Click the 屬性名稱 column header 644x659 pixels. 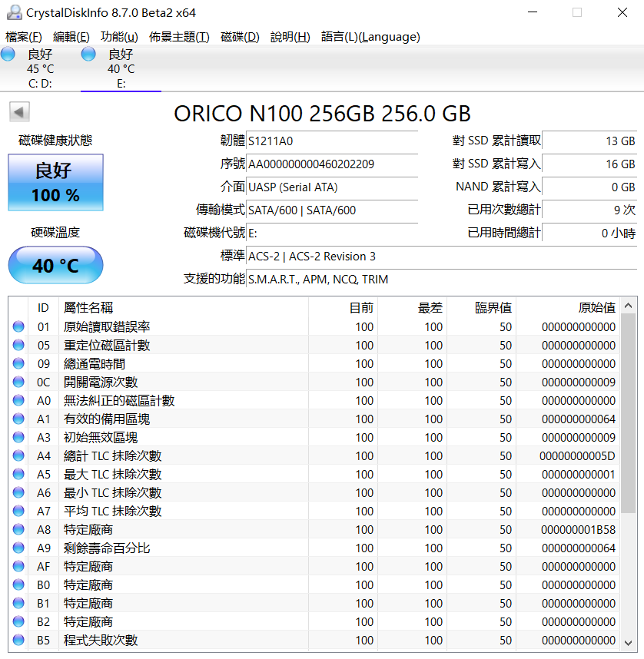(x=184, y=308)
